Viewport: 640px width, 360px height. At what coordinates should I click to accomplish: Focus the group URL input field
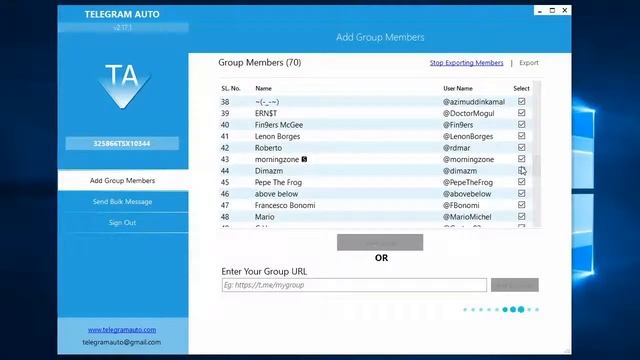click(354, 285)
